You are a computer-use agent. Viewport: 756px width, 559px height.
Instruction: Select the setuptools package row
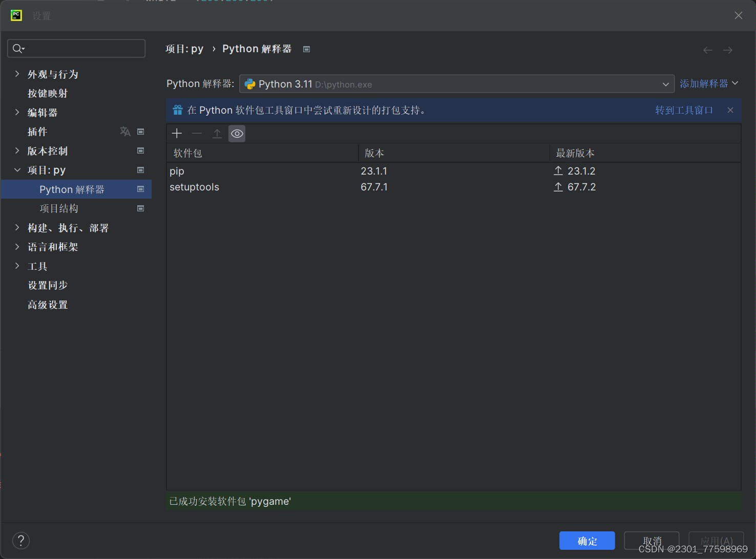pyautogui.click(x=454, y=187)
